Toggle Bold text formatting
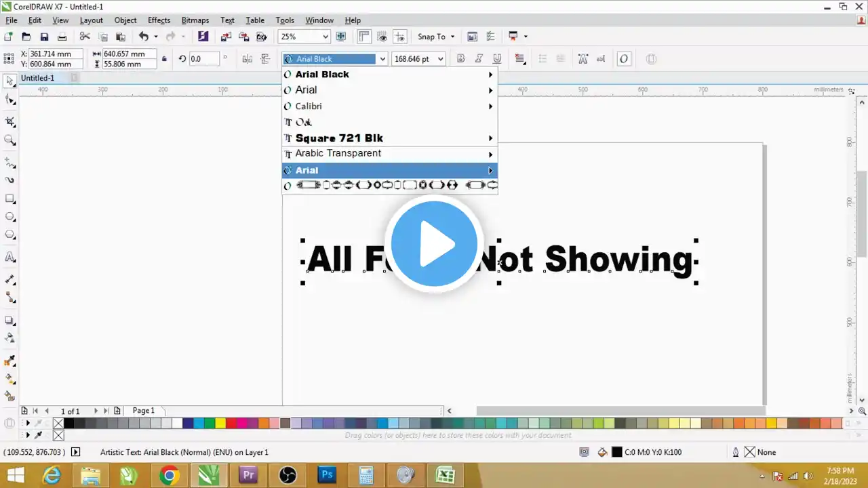 (x=461, y=59)
